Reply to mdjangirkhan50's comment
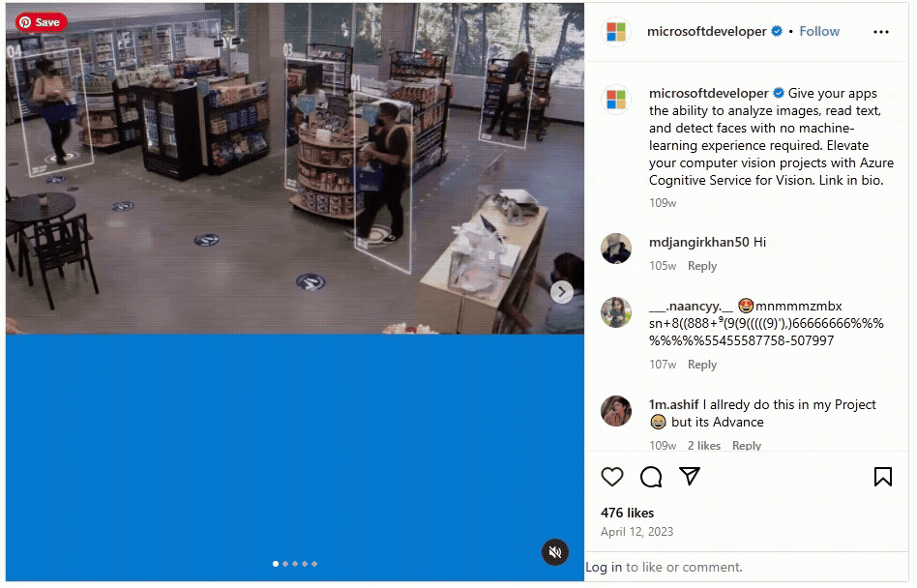Viewport: 917px width, 588px height. [702, 266]
